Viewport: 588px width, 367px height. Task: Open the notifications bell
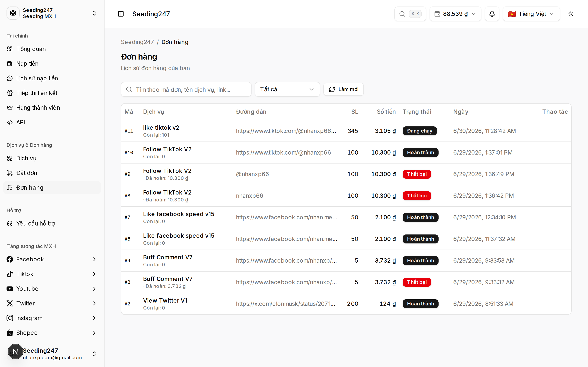(492, 14)
